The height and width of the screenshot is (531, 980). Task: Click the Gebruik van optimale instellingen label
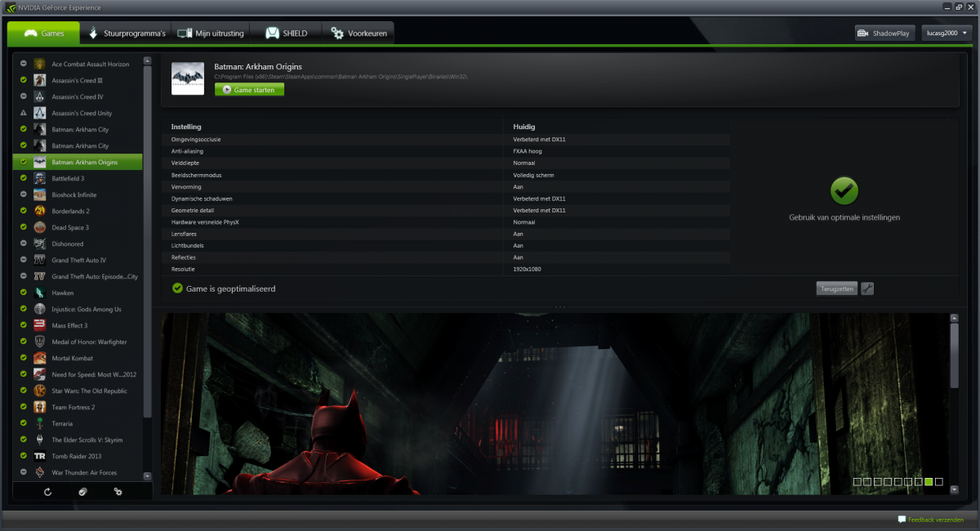tap(844, 218)
